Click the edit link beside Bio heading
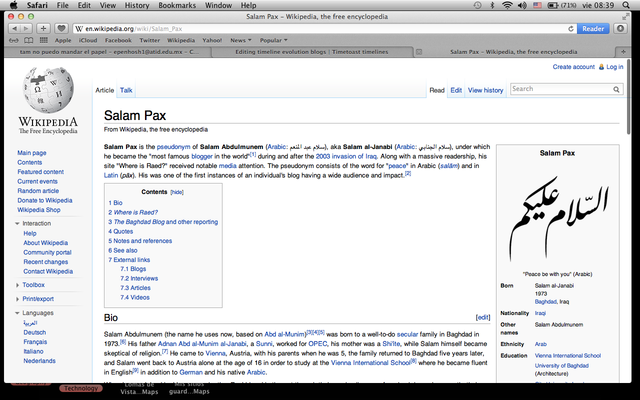Screen dimensions: 640x400 point(482,317)
